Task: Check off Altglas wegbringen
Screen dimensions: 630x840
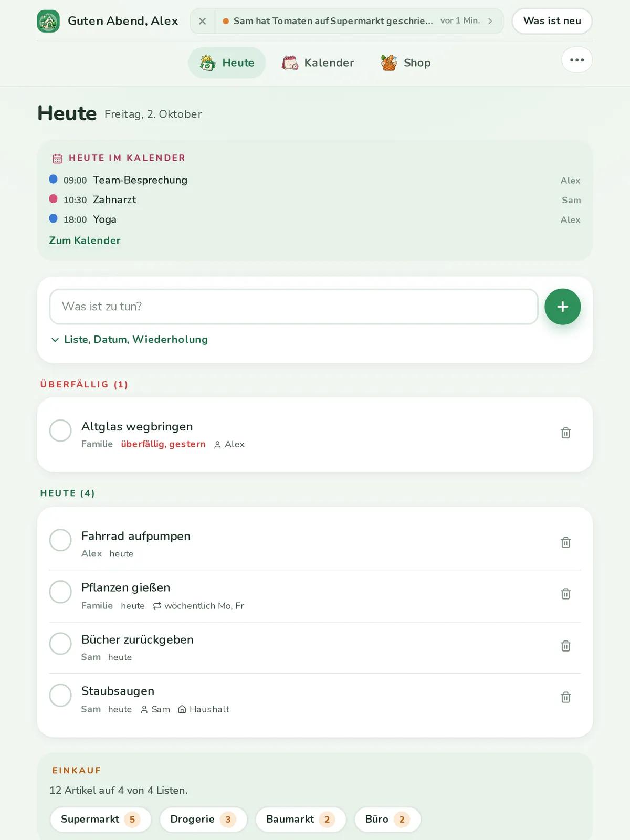Action: click(x=60, y=430)
